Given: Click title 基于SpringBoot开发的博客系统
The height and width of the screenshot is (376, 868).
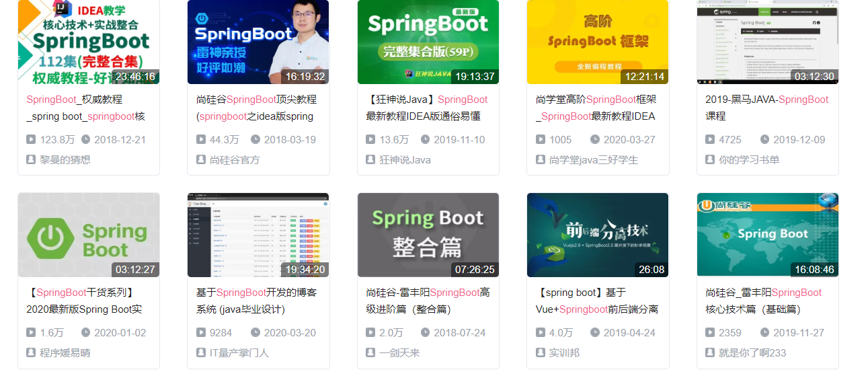Looking at the screenshot, I should (256, 301).
